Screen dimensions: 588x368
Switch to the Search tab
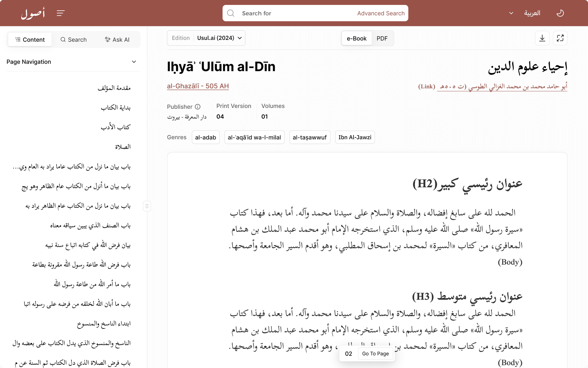point(73,39)
